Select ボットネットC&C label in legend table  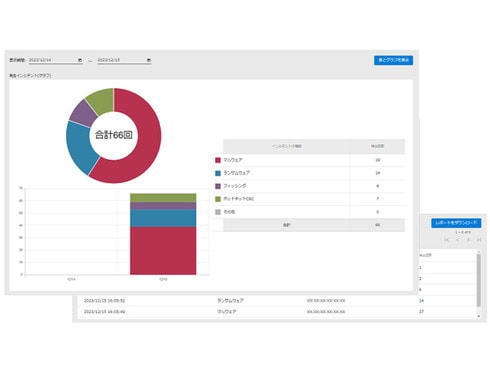pos(239,199)
